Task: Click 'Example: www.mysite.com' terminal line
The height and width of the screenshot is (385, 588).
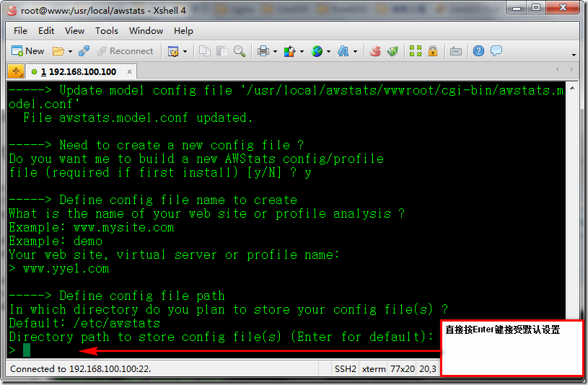Action: pyautogui.click(x=92, y=228)
